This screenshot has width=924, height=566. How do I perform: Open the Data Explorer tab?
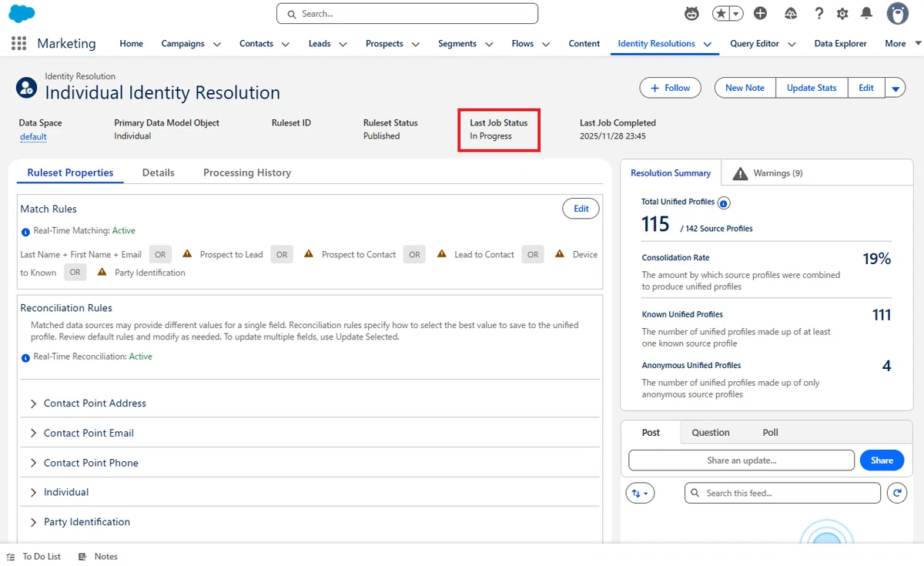[841, 44]
